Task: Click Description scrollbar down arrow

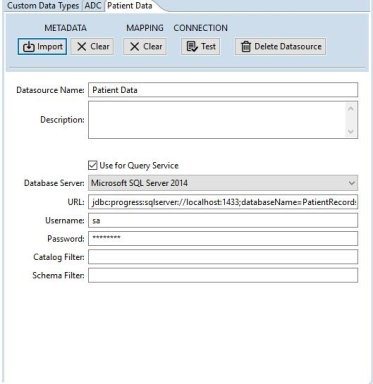Action: click(x=351, y=132)
